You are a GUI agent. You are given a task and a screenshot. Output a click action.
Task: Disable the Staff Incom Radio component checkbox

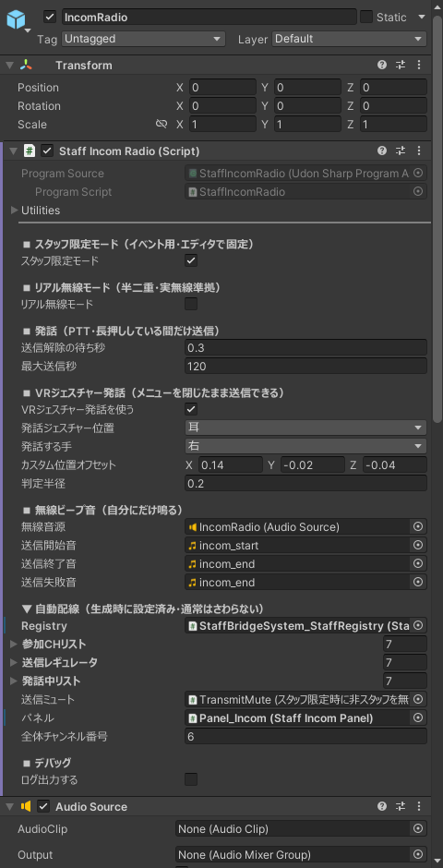pos(47,151)
